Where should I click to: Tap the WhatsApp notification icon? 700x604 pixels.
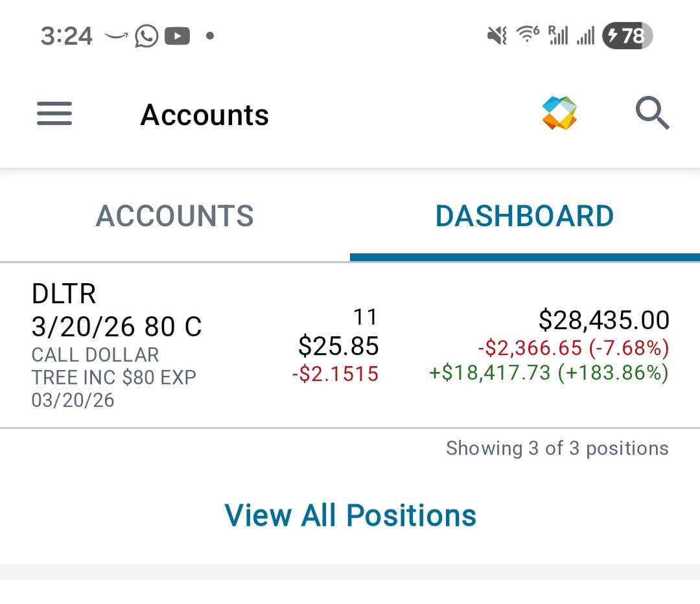[x=146, y=36]
